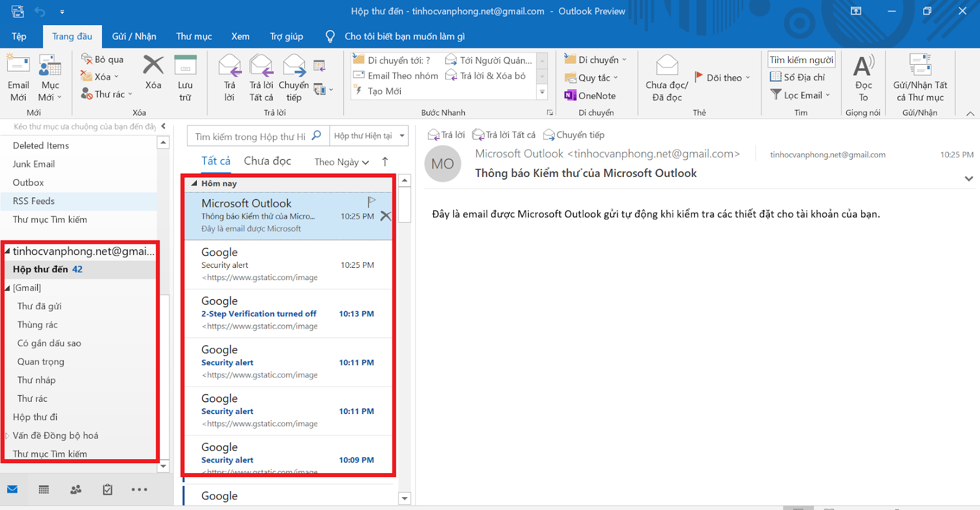Open the Junk Email folder
This screenshot has width=980, height=510.
78,164
